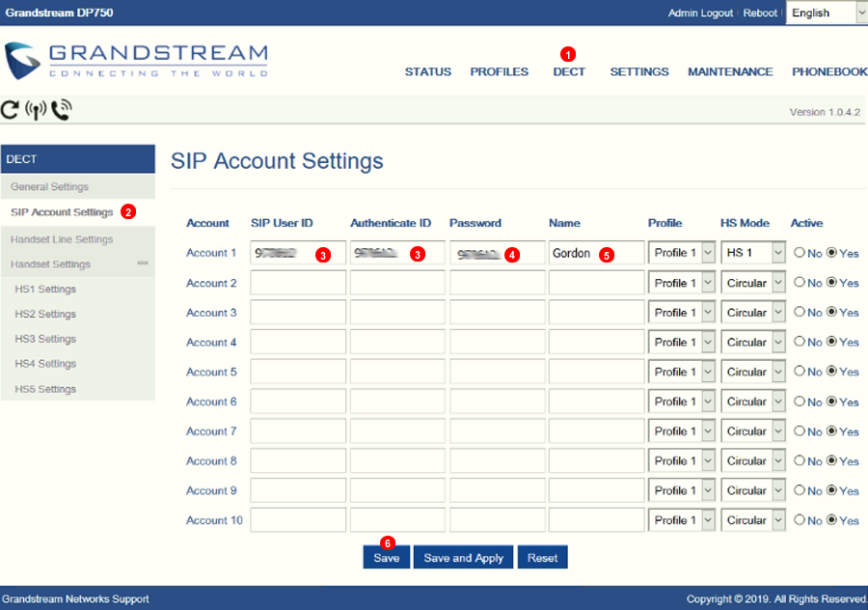Viewport: 868px width, 610px height.
Task: Open Account 2 HS Mode dropdown
Action: pyautogui.click(x=753, y=283)
